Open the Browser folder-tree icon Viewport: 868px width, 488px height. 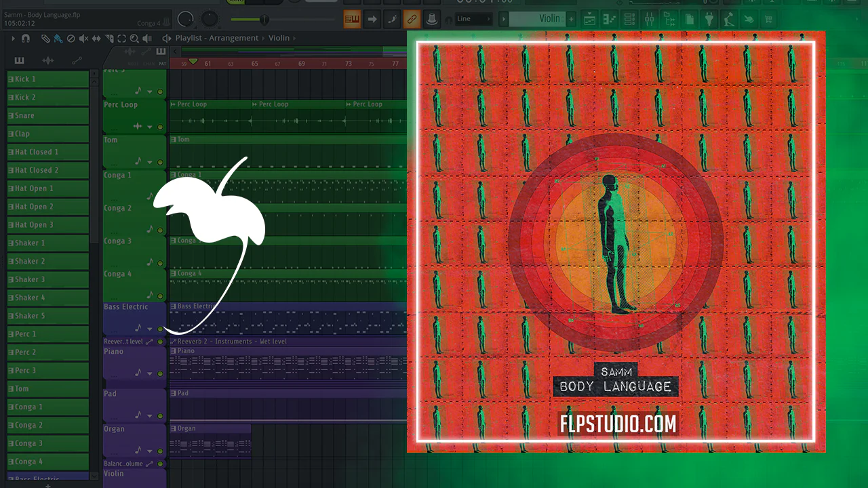(x=669, y=19)
